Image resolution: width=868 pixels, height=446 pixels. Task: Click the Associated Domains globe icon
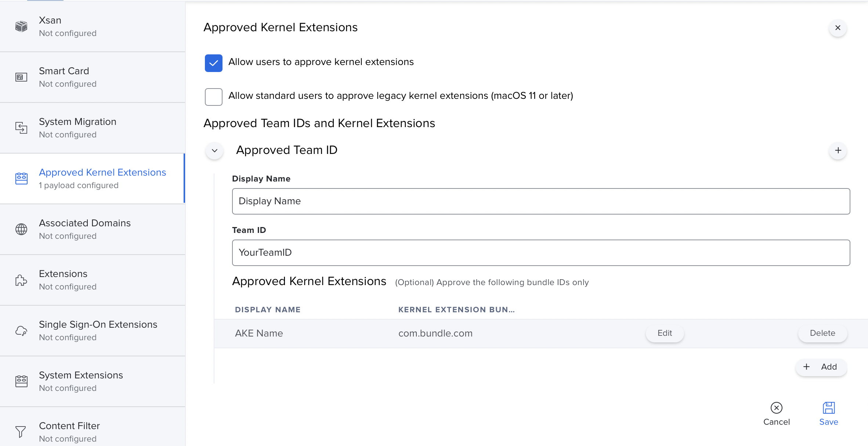tap(21, 229)
